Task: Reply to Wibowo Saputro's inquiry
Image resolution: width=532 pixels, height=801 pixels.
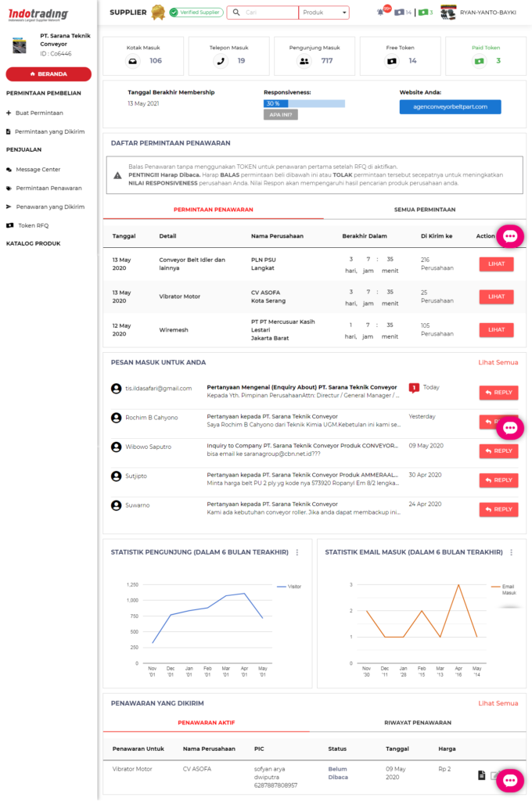Action: pyautogui.click(x=498, y=451)
